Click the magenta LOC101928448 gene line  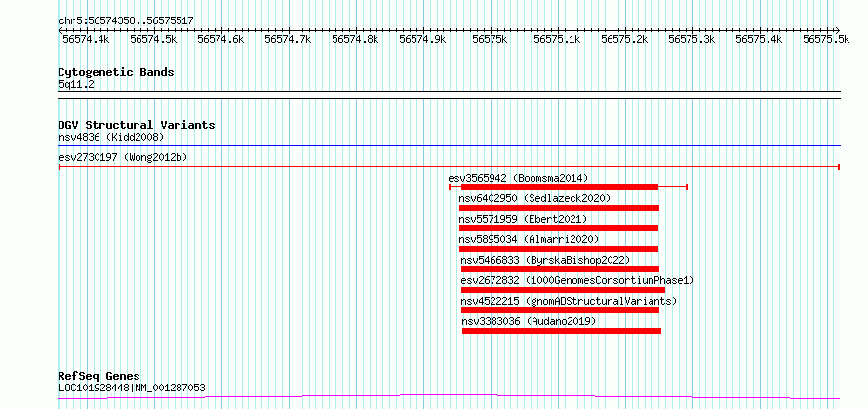449,397
